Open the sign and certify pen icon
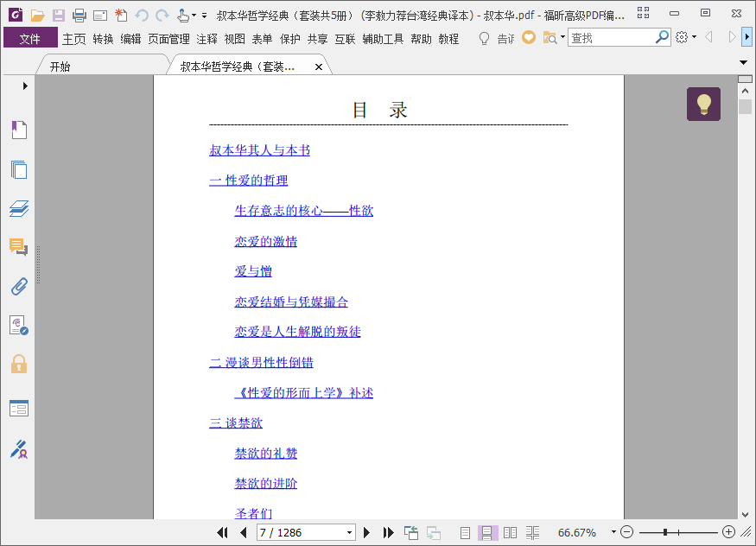 (x=19, y=449)
